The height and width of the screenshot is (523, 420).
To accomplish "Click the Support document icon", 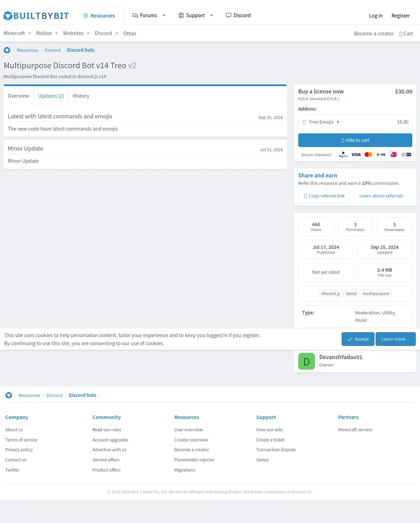I will [181, 15].
